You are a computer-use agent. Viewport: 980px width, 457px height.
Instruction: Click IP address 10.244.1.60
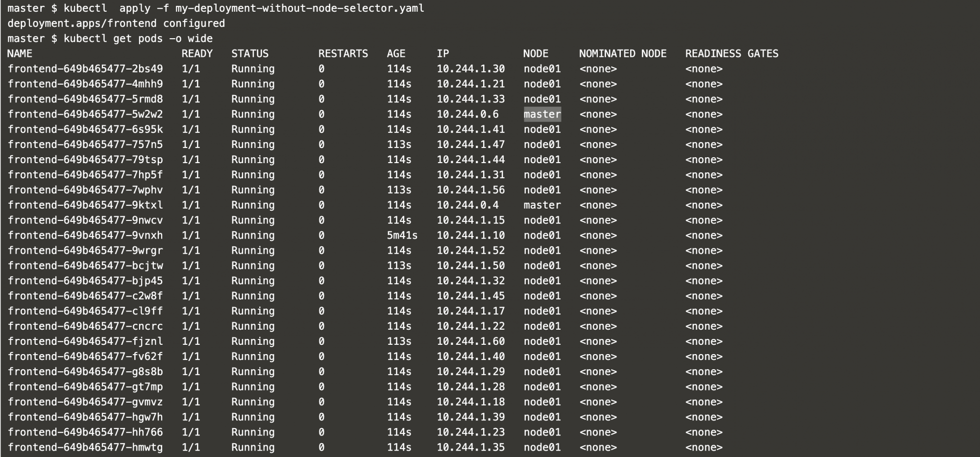point(471,341)
